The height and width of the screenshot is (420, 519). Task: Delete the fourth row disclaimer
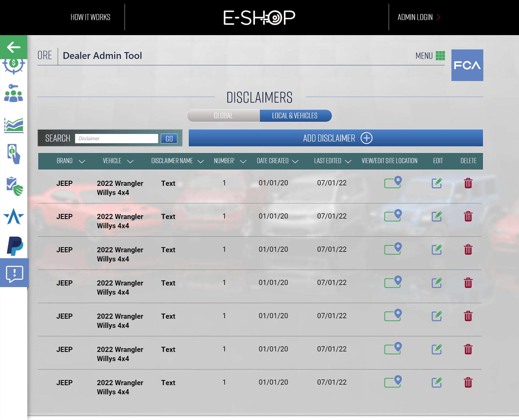(468, 283)
